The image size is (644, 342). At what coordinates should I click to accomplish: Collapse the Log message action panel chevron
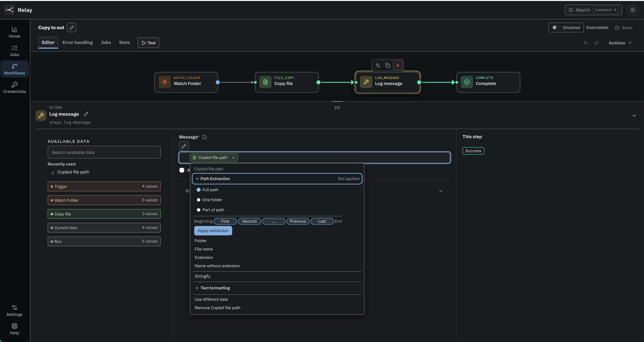click(634, 116)
